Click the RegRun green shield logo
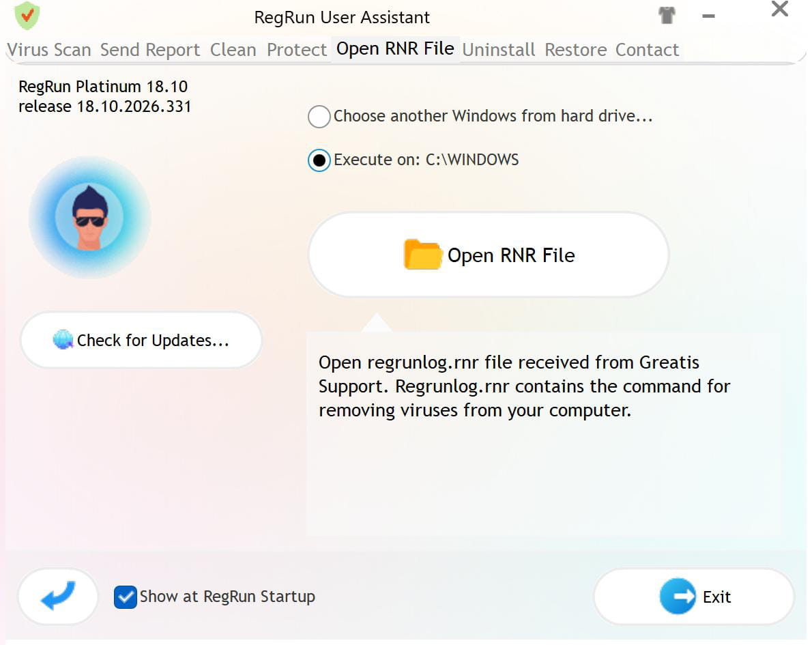Viewport: 812px width, 645px height. [x=27, y=15]
